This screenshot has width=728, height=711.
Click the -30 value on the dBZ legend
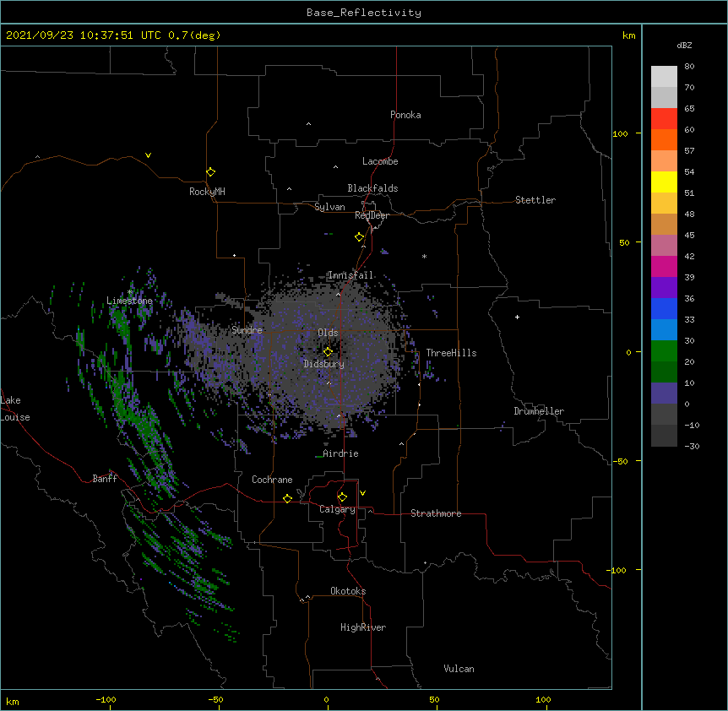point(692,446)
